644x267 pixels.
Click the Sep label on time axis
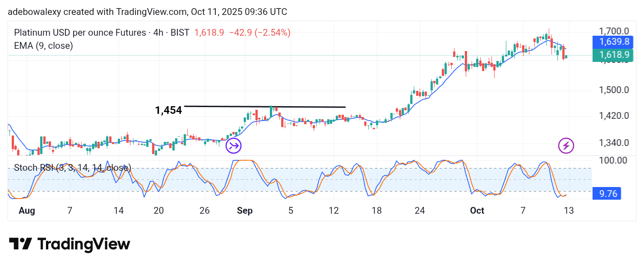coord(246,211)
